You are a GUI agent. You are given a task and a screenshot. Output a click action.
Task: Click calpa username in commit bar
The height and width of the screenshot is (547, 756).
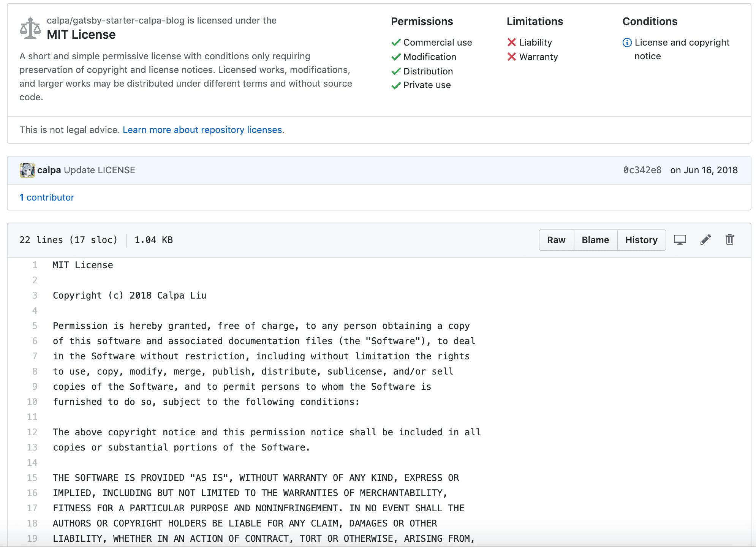tap(49, 170)
